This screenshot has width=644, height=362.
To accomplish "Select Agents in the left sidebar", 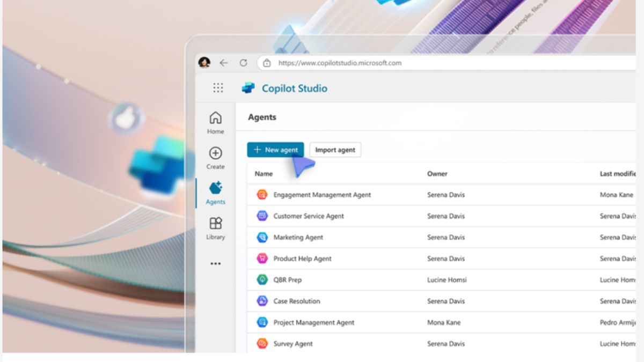I will pos(215,193).
